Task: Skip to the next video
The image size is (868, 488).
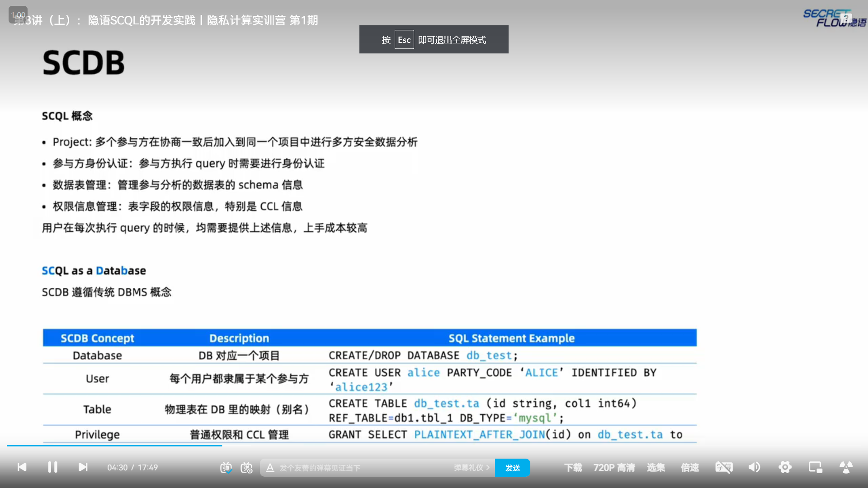Action: coord(83,467)
